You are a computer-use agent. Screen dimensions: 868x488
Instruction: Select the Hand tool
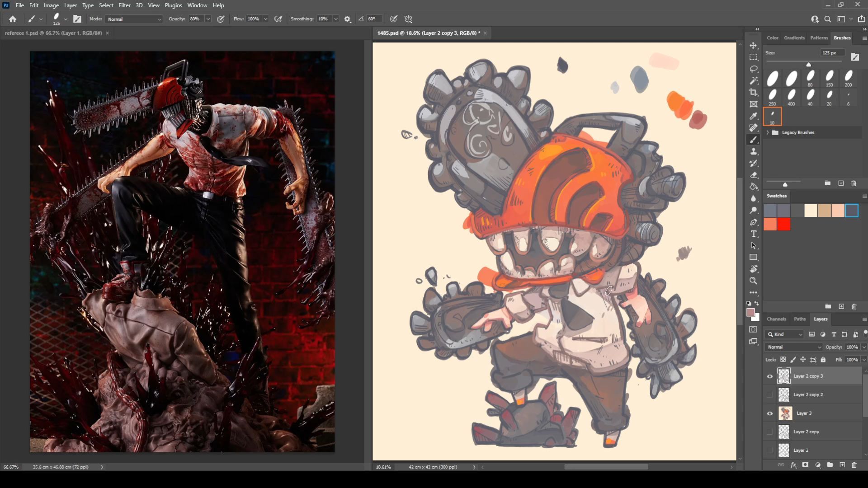click(753, 269)
